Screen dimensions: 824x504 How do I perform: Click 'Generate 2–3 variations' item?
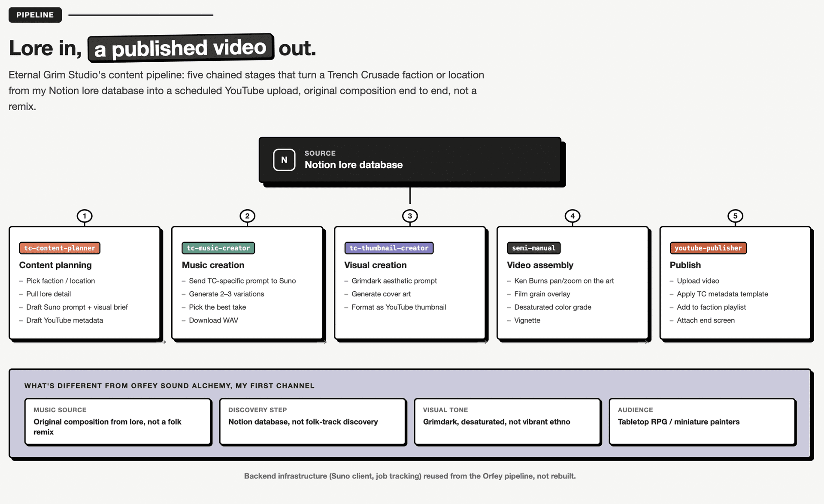[227, 294]
